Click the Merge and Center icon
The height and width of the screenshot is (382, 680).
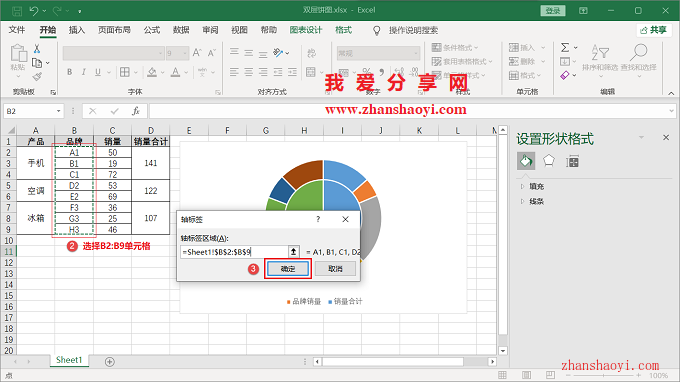point(311,72)
